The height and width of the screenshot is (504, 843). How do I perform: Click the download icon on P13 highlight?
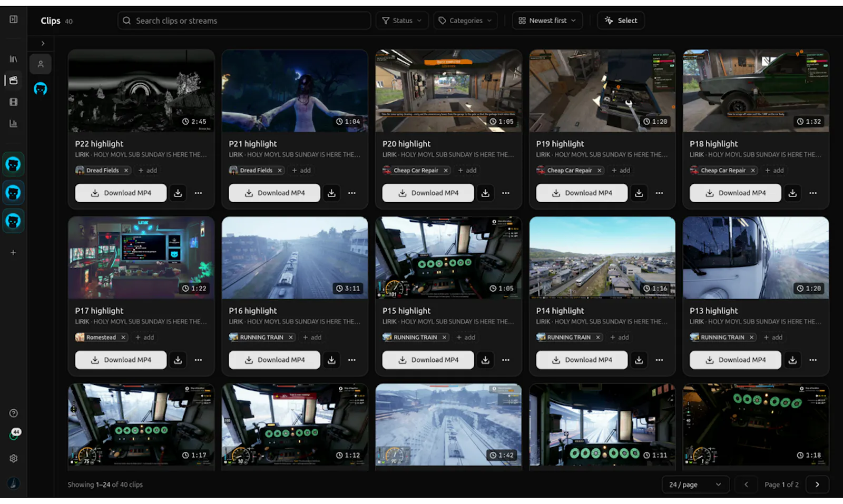pyautogui.click(x=792, y=360)
